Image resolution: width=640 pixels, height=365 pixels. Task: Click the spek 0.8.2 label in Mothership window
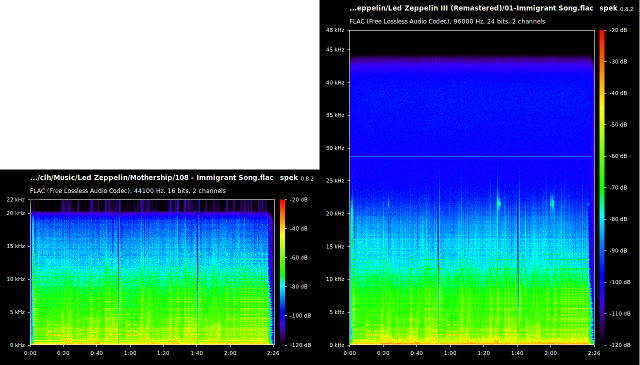pos(297,178)
